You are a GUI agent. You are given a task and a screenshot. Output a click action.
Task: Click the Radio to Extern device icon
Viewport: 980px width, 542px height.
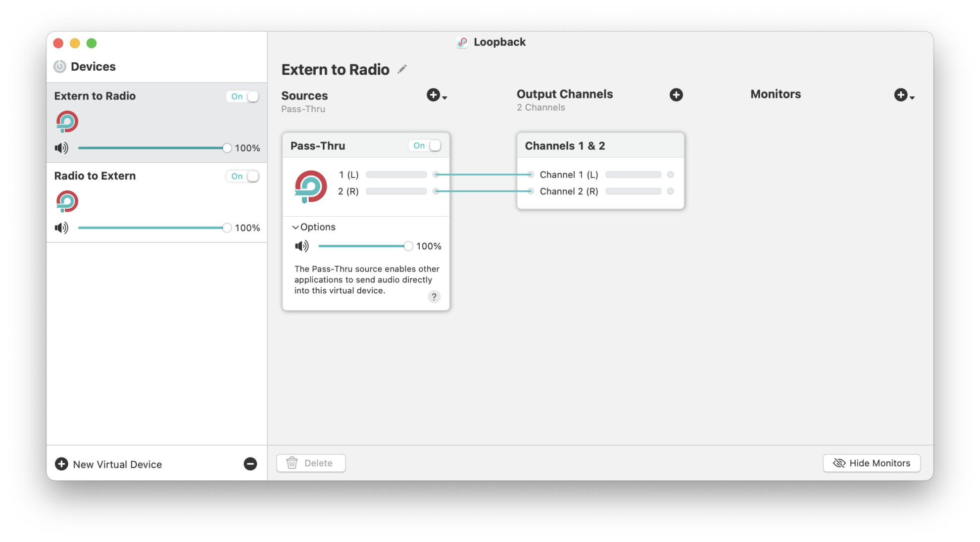coord(66,202)
